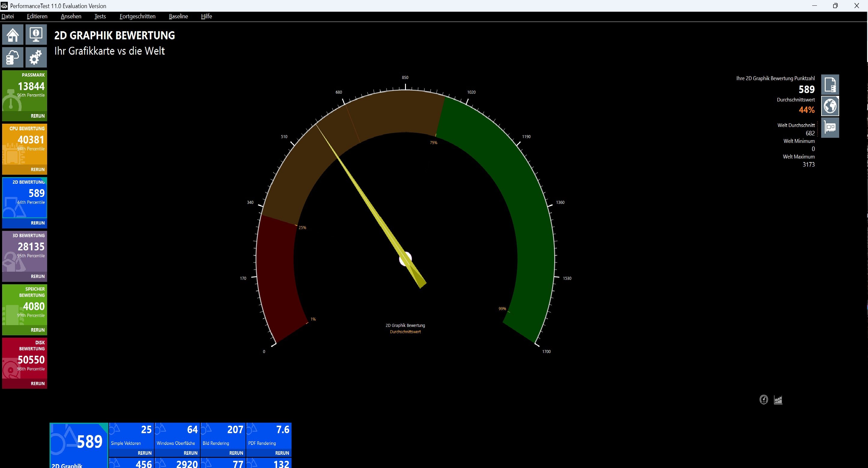Click the Bild Rendering result tile
The width and height of the screenshot is (868, 468).
223,436
